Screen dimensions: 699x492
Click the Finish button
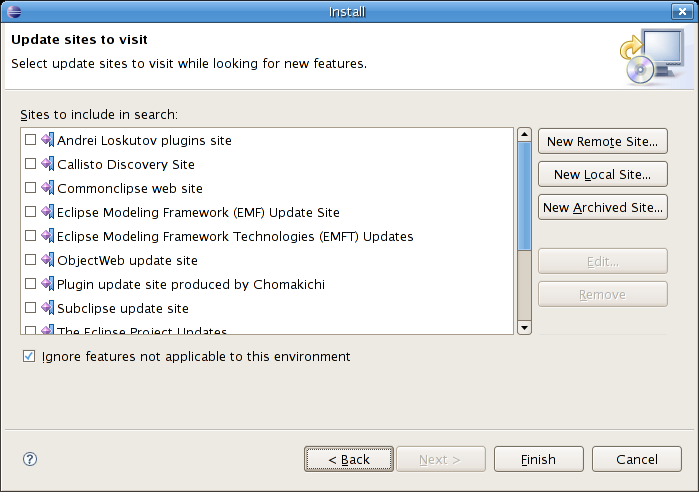[539, 459]
